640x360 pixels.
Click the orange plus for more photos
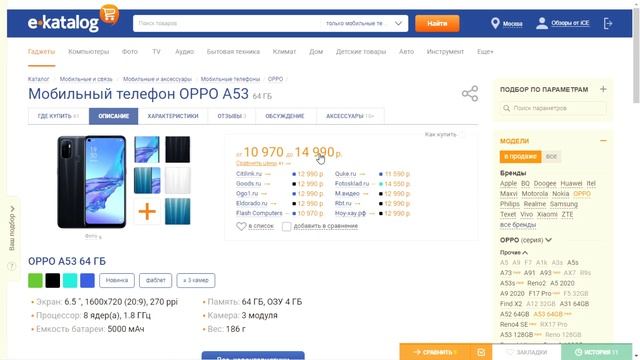coord(147,211)
